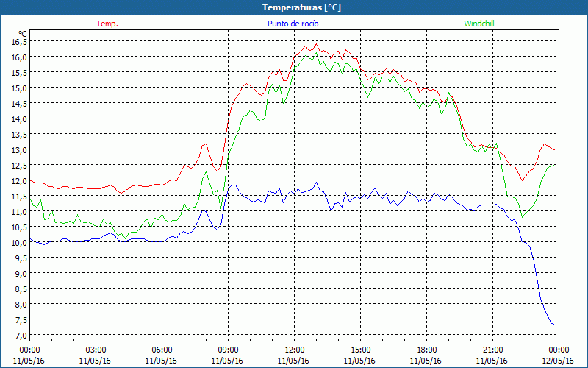Click the 10,0 y-axis value
The height and width of the screenshot is (368, 588).
coord(20,243)
